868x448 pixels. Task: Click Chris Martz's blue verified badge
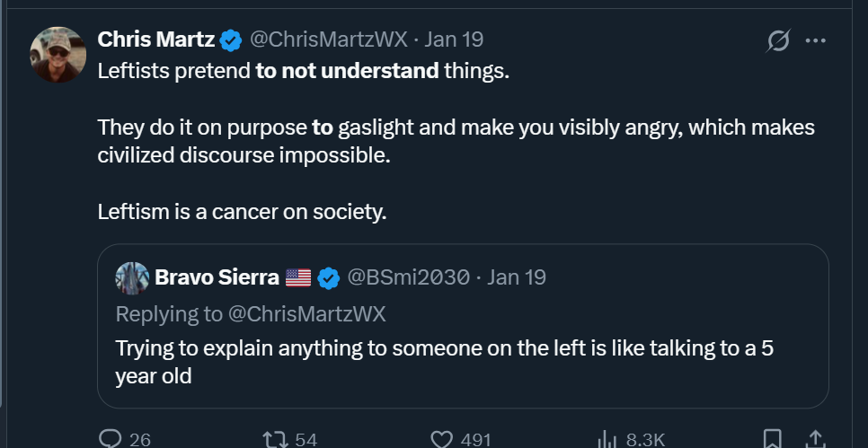tap(231, 40)
